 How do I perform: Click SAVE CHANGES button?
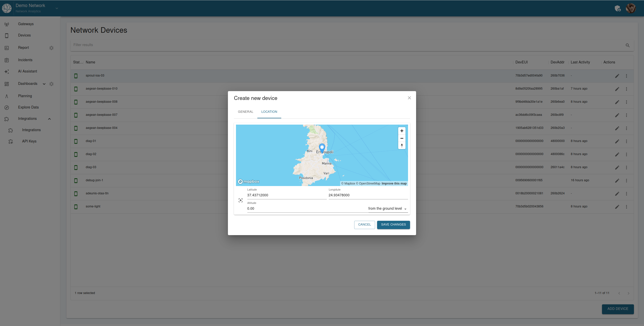click(393, 225)
